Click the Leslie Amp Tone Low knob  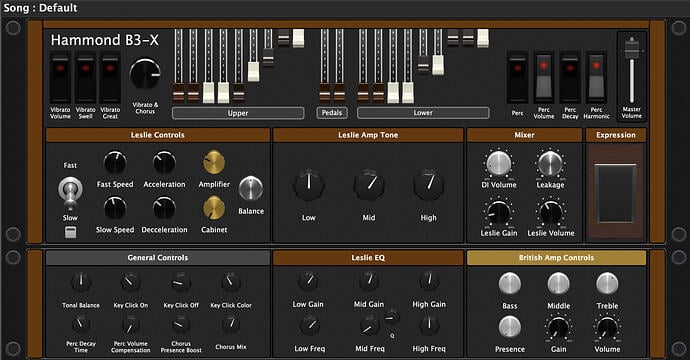pos(309,184)
